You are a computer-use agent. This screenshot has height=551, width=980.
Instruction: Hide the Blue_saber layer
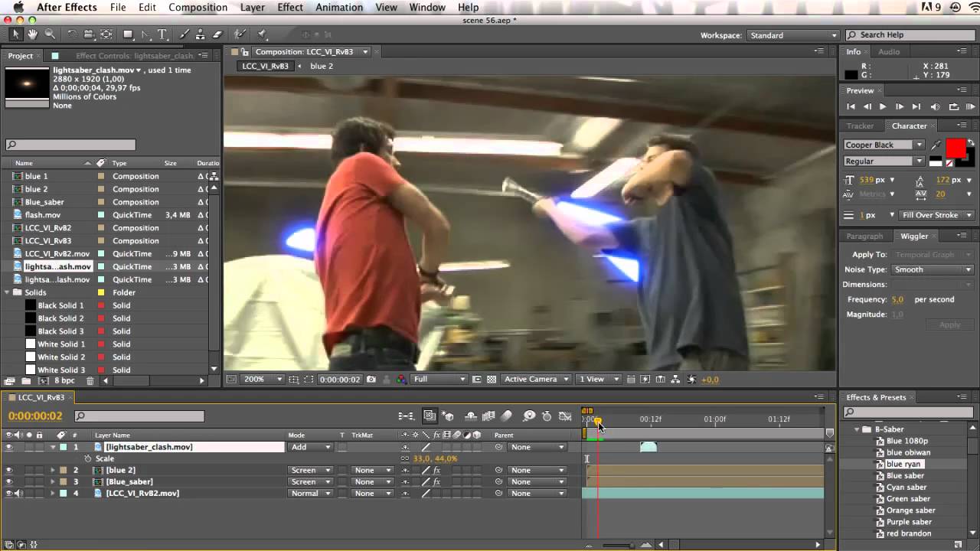[9, 481]
